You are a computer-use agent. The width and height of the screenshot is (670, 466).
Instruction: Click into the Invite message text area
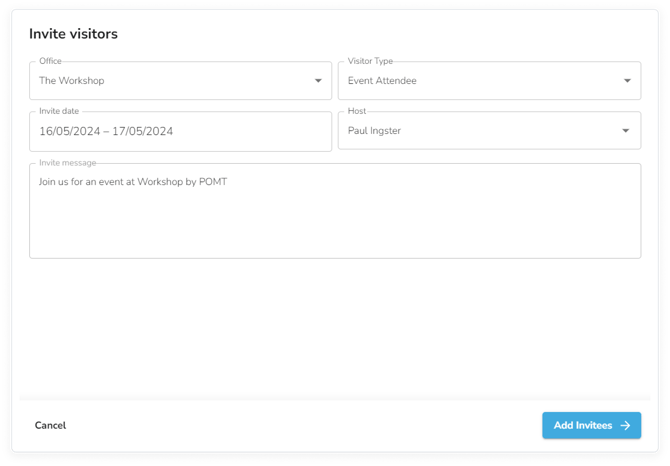point(335,211)
